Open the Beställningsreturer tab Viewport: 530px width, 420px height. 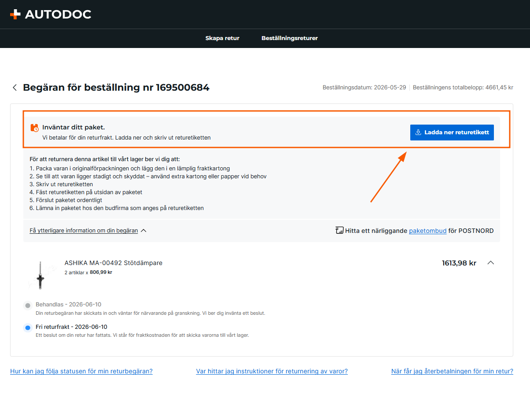[290, 38]
